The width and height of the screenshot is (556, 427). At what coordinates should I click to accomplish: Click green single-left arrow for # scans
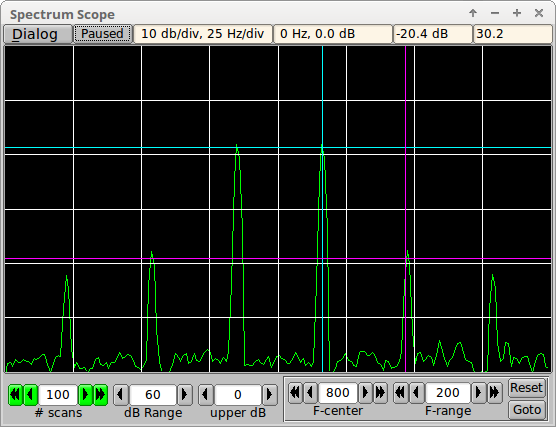(x=30, y=395)
